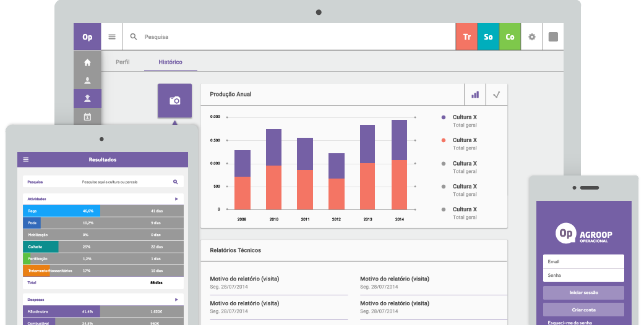
Task: Switch Produção Anual to line chart view
Action: [497, 95]
